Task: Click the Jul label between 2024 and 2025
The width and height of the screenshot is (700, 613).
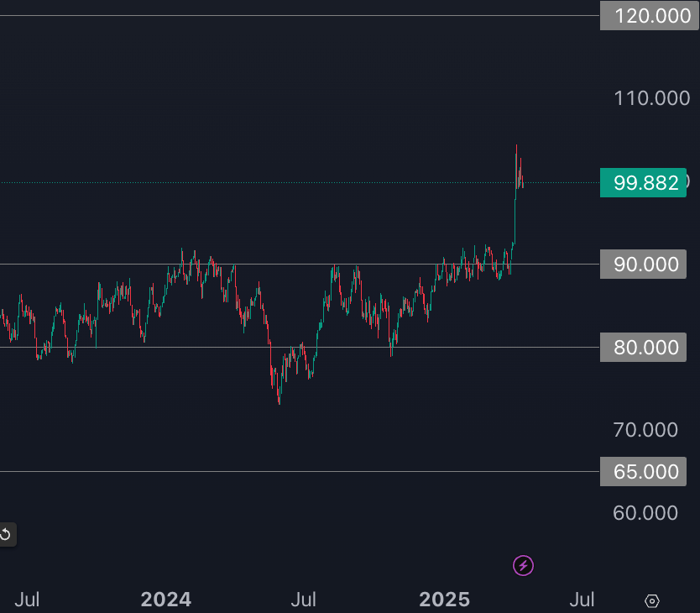Action: tap(303, 600)
